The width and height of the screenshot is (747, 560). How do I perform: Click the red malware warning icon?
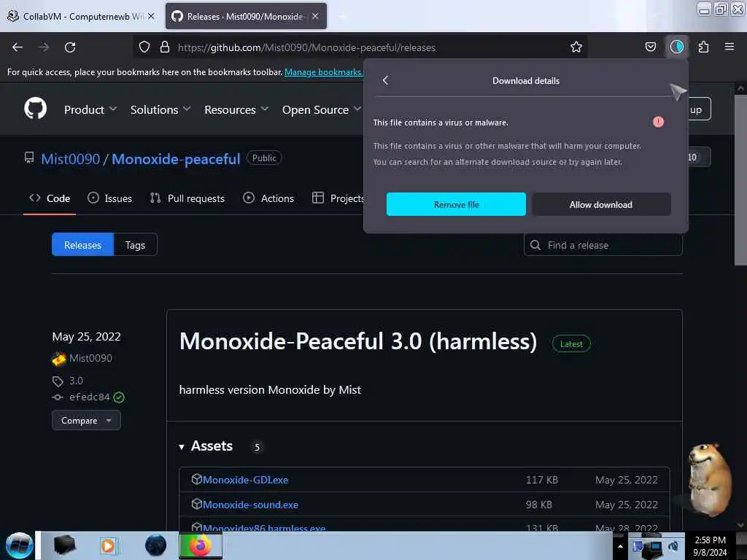click(658, 122)
